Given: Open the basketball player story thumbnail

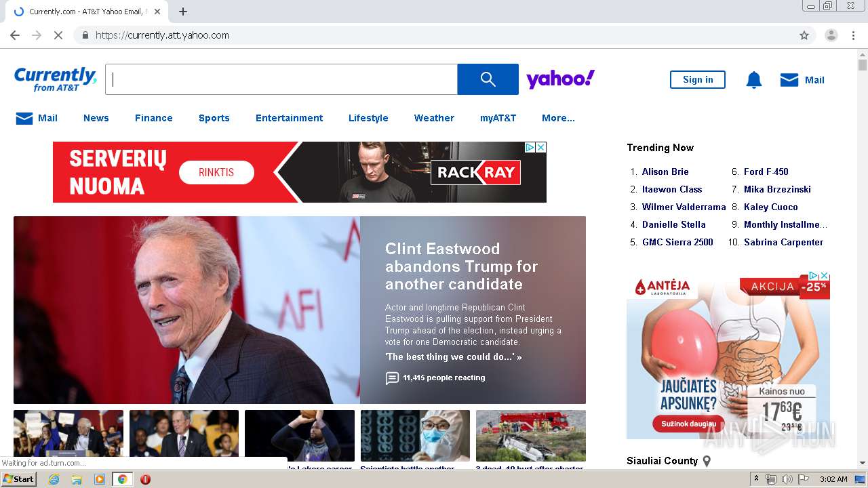Looking at the screenshot, I should (300, 436).
